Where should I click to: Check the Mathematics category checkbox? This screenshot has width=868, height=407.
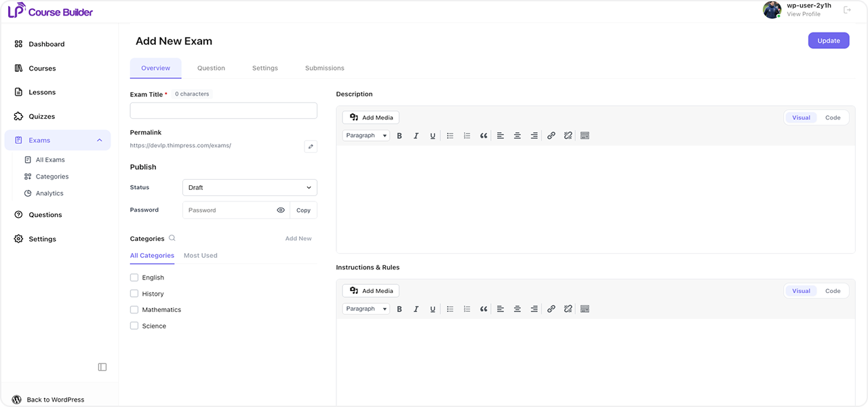134,310
